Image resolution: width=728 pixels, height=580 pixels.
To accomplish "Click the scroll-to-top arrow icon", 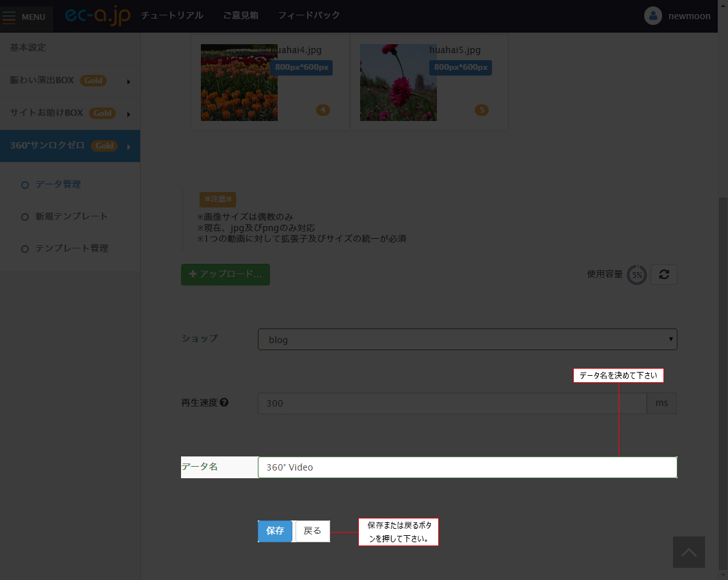I will coord(688,552).
